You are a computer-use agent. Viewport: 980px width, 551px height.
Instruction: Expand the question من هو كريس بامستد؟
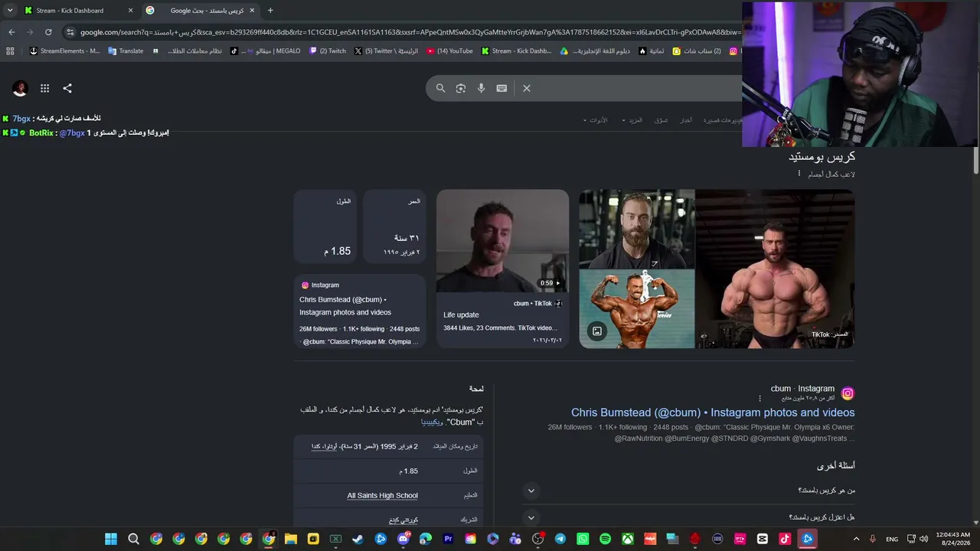689,491
